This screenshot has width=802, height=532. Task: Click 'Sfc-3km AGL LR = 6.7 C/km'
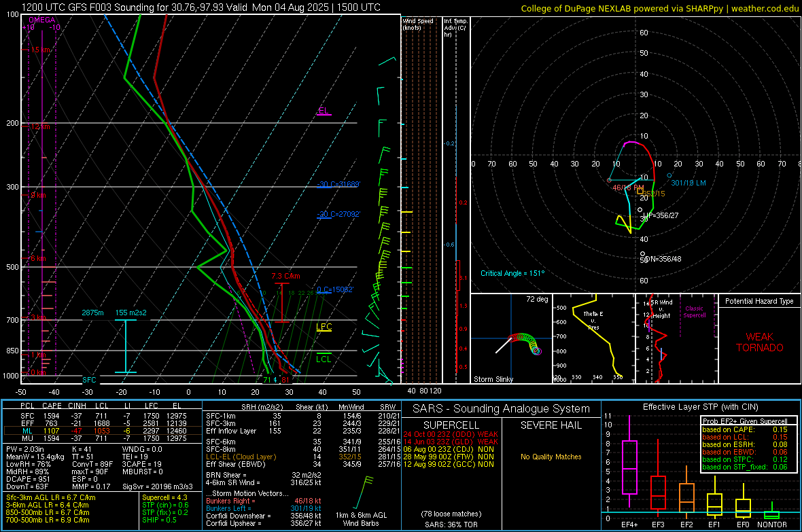pyautogui.click(x=51, y=497)
